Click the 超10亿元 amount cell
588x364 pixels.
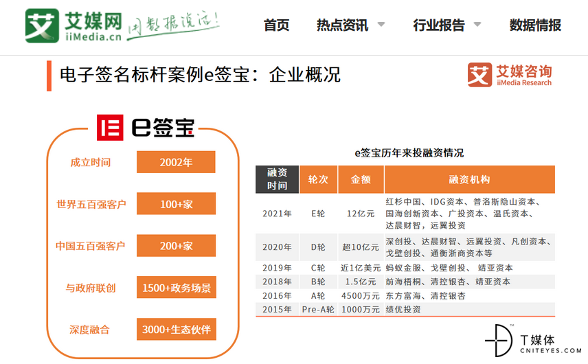(x=361, y=247)
